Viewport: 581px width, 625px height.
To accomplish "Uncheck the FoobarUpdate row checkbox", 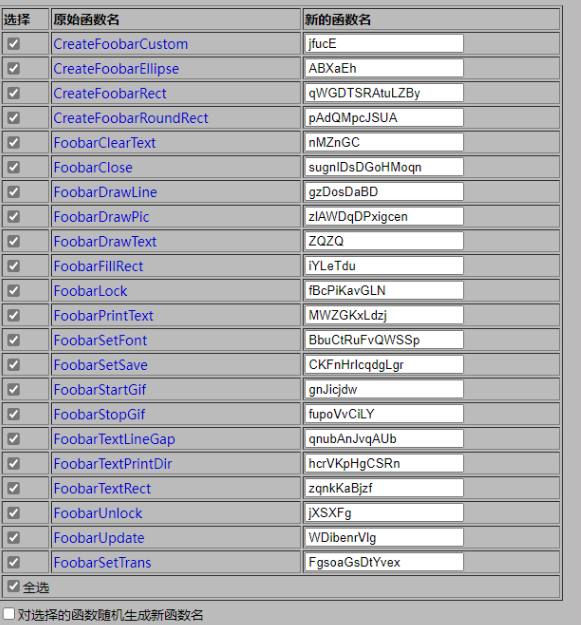I will tap(14, 537).
